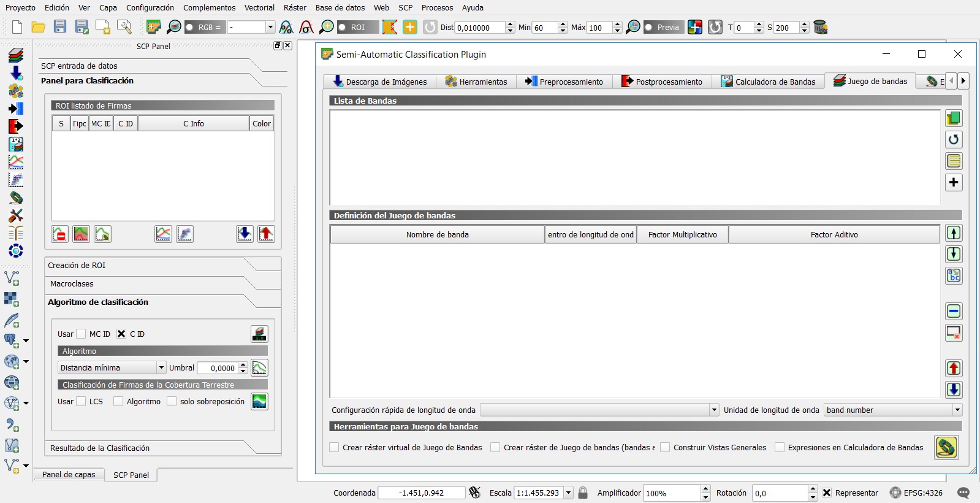
Task: Open band set from SCP side toolbar
Action: tap(16, 55)
